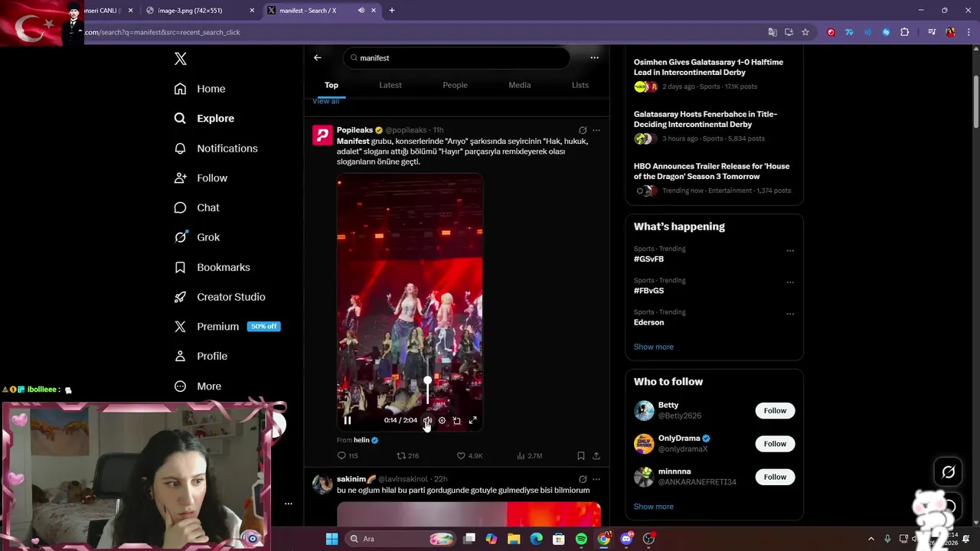The width and height of the screenshot is (980, 551).
Task: Open #GSvFB trend options menu
Action: (x=790, y=250)
